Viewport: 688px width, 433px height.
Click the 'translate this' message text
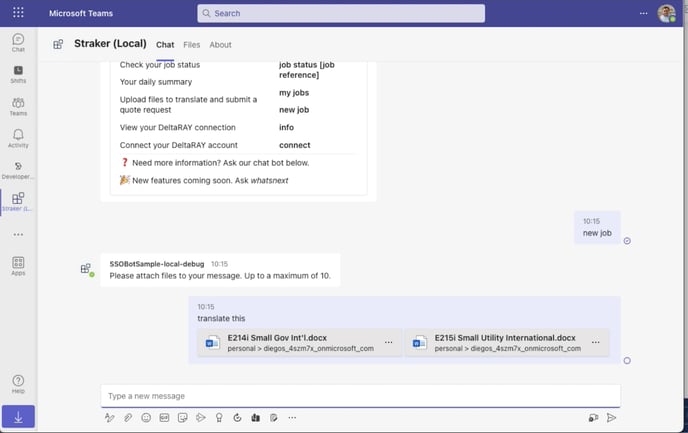pyautogui.click(x=221, y=318)
